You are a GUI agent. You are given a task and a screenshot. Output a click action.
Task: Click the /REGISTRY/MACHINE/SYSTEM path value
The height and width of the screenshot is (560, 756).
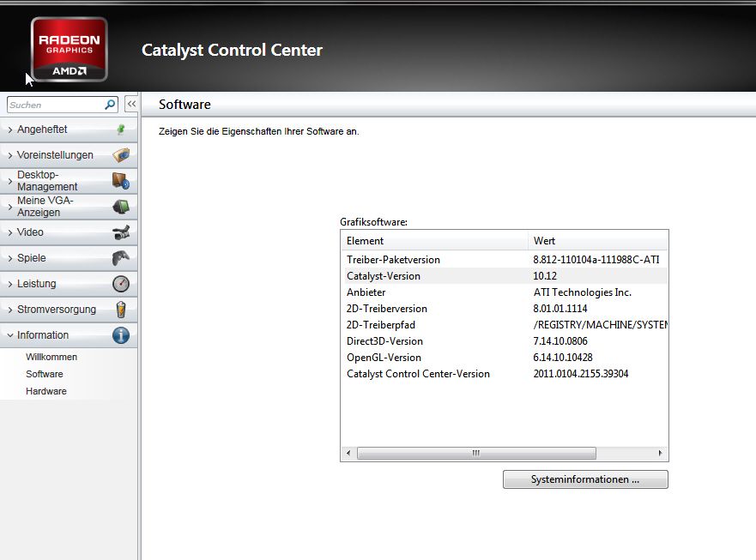tap(601, 325)
